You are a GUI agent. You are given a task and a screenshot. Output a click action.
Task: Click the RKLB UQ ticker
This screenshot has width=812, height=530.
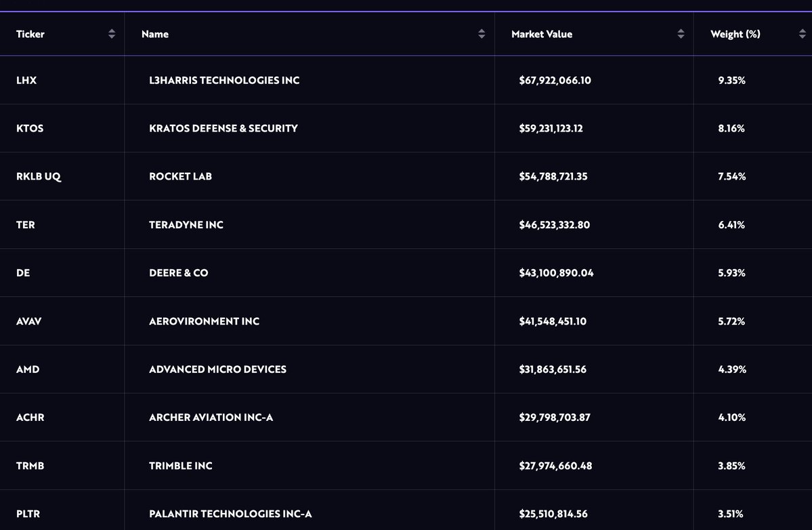point(39,176)
